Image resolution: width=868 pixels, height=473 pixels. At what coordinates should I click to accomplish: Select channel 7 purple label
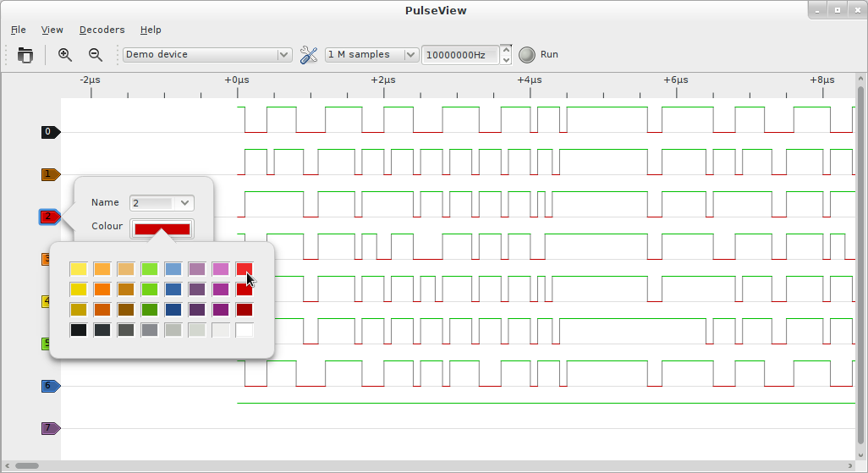pyautogui.click(x=50, y=428)
